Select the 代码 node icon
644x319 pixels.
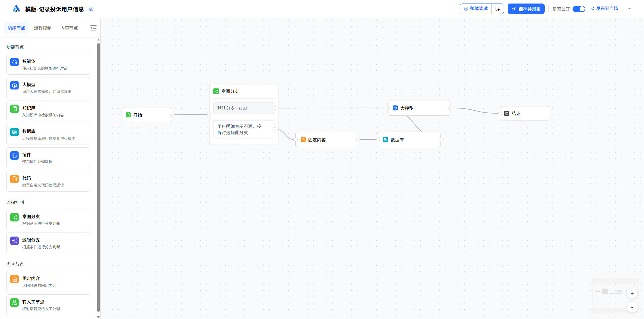(x=15, y=179)
